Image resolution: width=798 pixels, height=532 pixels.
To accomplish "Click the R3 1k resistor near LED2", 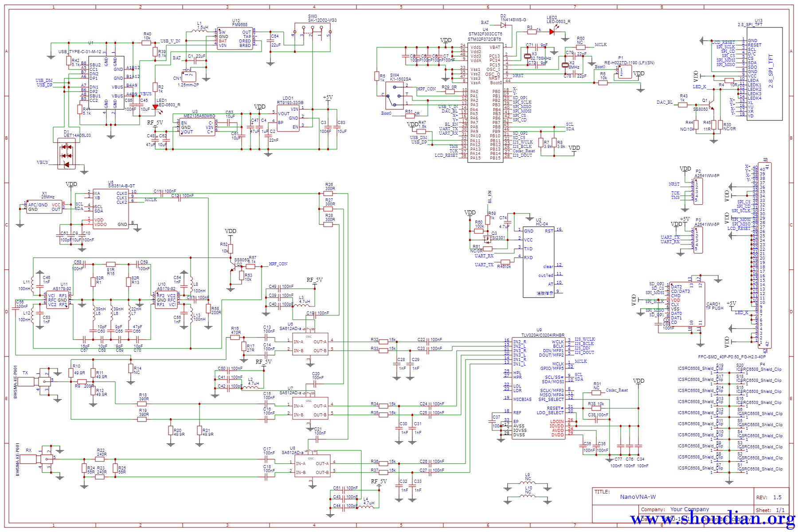I will pos(532,31).
